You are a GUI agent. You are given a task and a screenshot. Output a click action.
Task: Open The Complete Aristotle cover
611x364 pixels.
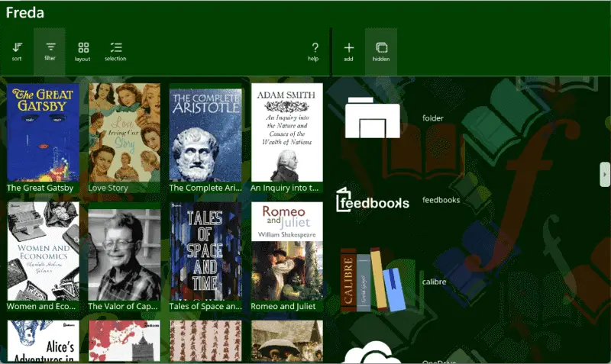[205, 135]
